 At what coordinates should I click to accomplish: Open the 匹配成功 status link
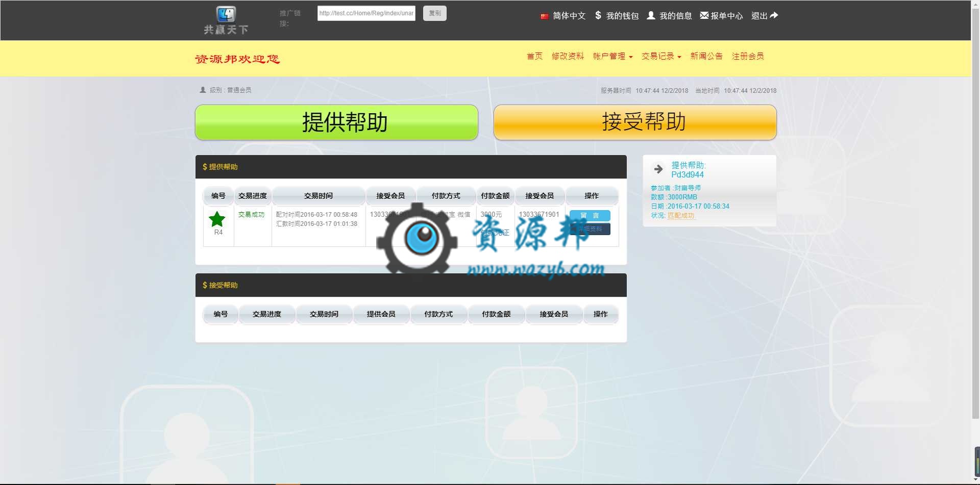tap(681, 216)
